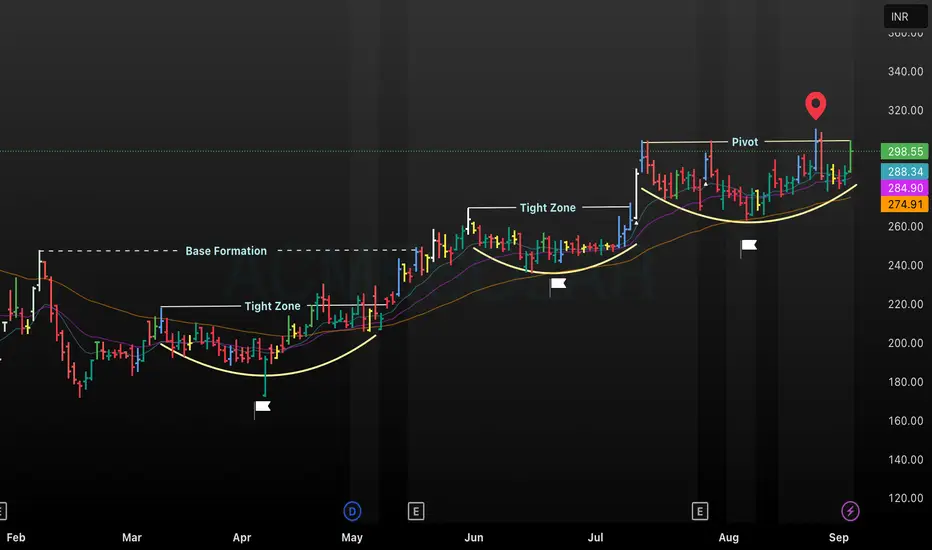This screenshot has width=932, height=550.
Task: Click the green 298.55 price label
Action: tap(905, 152)
